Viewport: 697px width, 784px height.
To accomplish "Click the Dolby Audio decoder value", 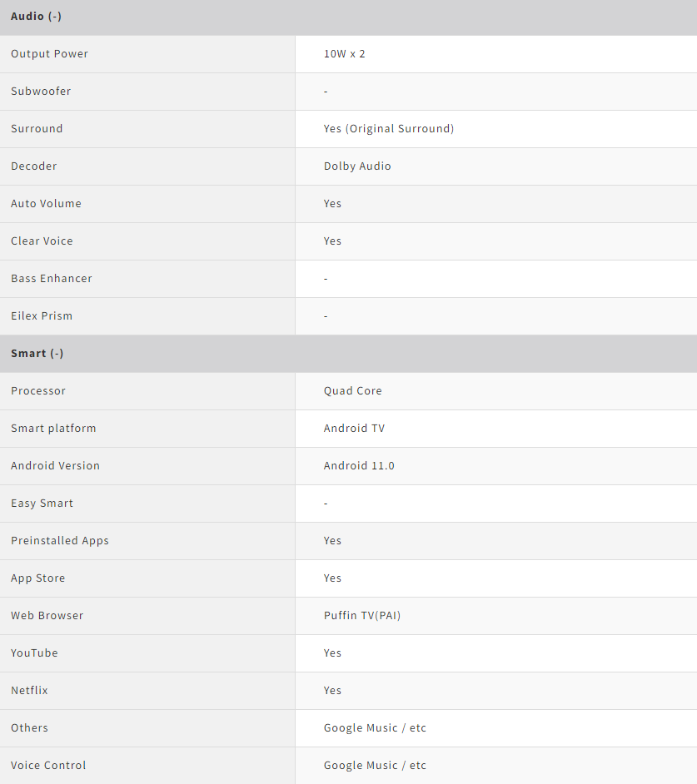I will point(357,166).
